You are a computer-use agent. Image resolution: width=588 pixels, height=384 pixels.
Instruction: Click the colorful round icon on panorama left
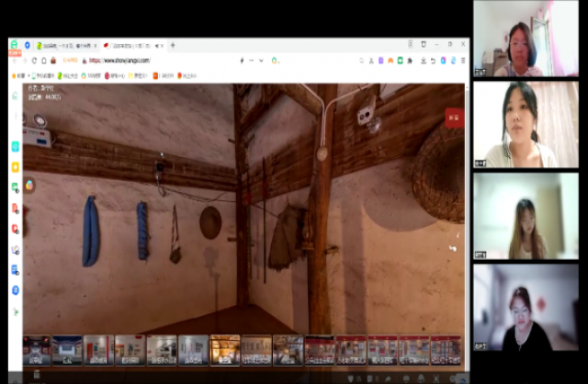(29, 185)
